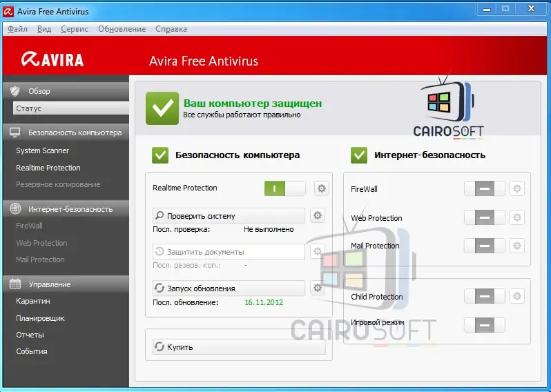Click Avira logo in red banner
The width and height of the screenshot is (551, 392).
tap(52, 59)
